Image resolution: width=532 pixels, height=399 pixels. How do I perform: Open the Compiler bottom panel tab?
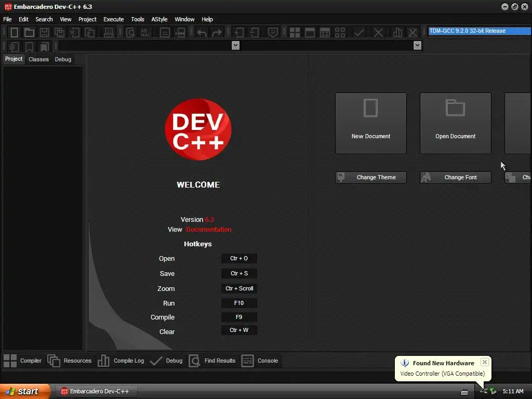coord(23,361)
